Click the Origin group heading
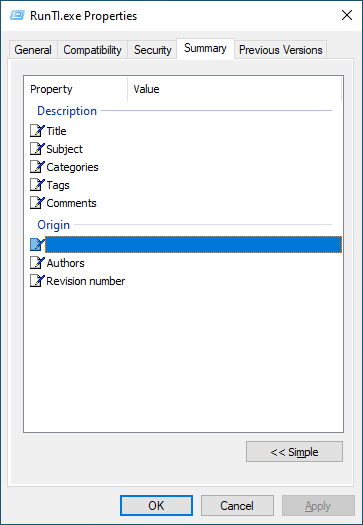Viewport: 363px width, 525px height. pos(53,225)
